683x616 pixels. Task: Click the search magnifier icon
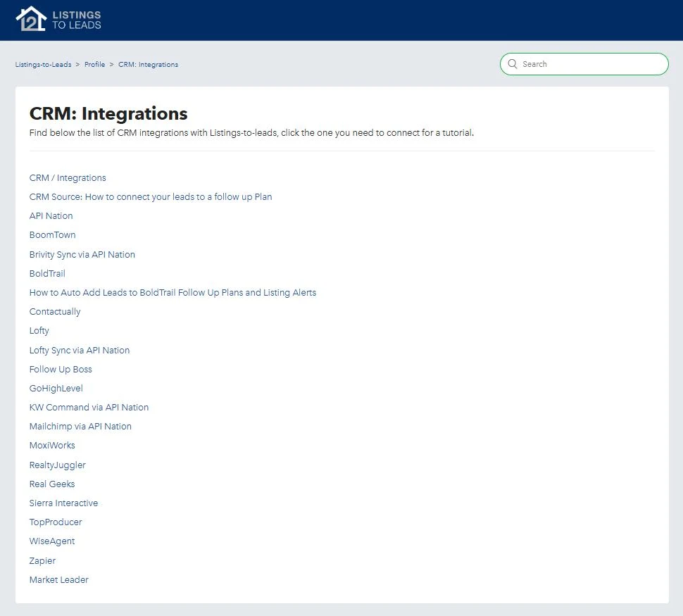click(513, 64)
